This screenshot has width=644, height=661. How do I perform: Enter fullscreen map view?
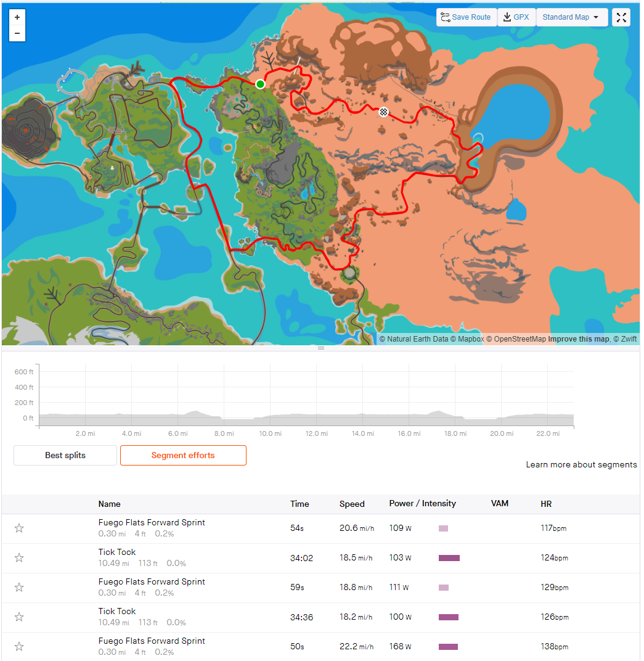tap(621, 17)
